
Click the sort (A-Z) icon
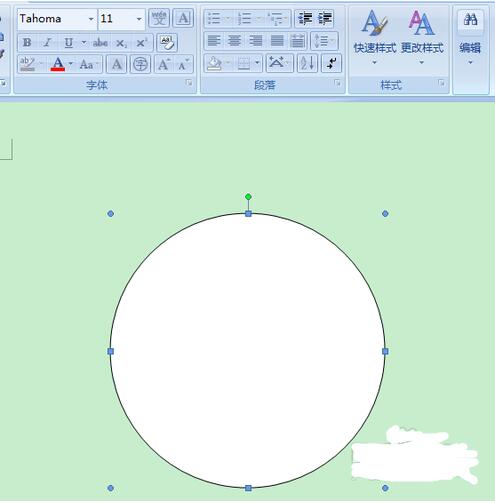pos(307,63)
